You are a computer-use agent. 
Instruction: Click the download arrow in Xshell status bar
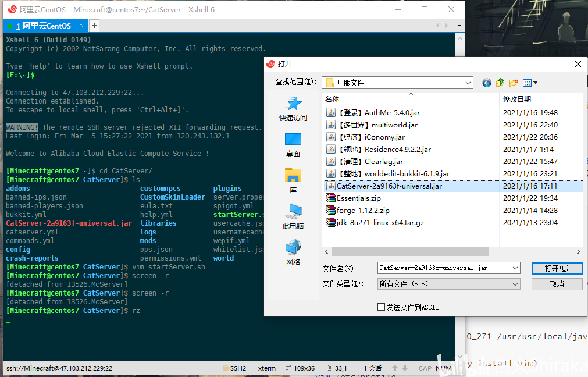coord(405,368)
